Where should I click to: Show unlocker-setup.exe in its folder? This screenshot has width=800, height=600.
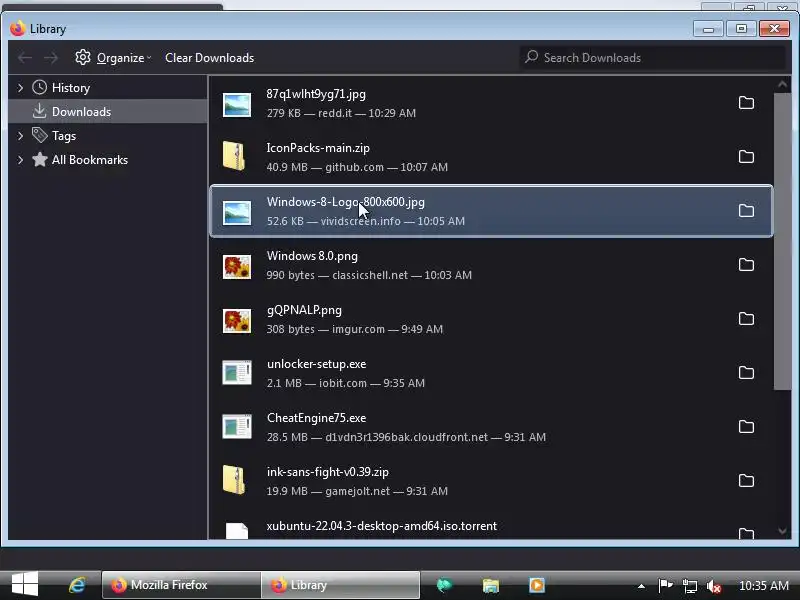coord(746,372)
